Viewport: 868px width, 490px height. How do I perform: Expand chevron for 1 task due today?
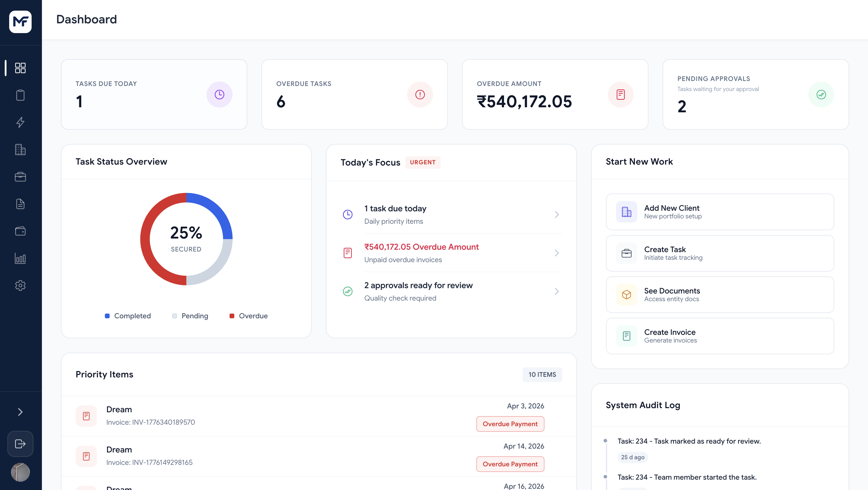click(x=557, y=214)
